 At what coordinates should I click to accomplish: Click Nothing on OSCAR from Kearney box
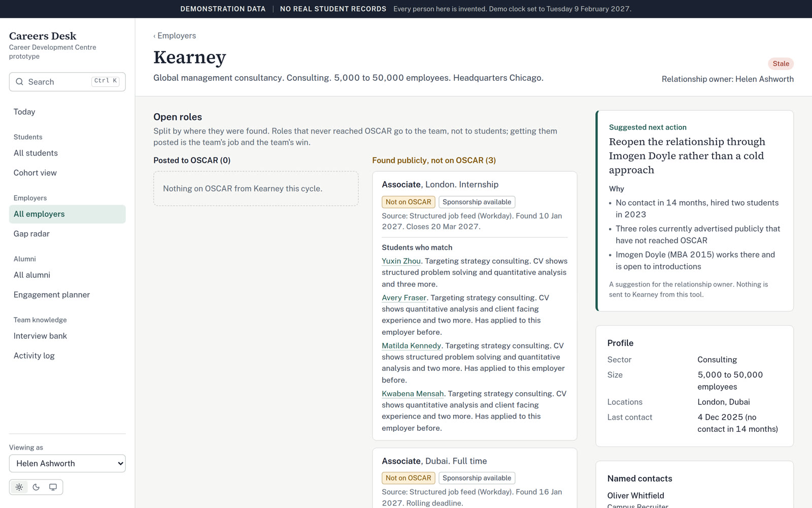256,188
